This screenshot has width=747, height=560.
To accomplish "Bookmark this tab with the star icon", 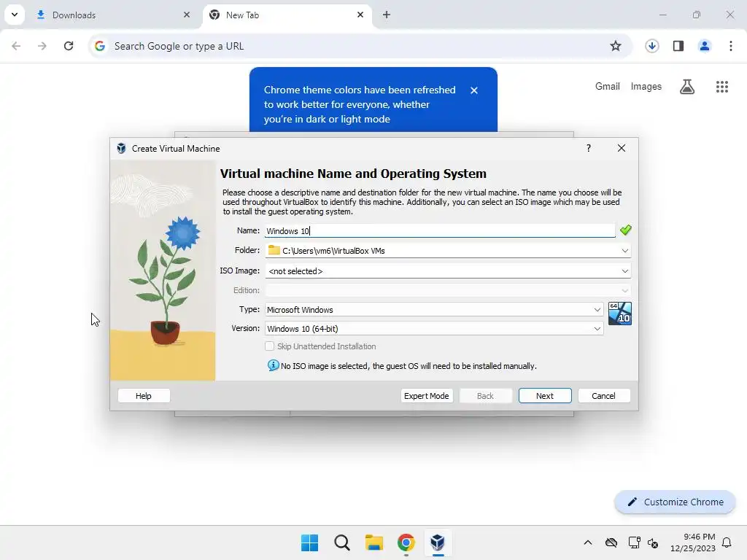I will (616, 46).
